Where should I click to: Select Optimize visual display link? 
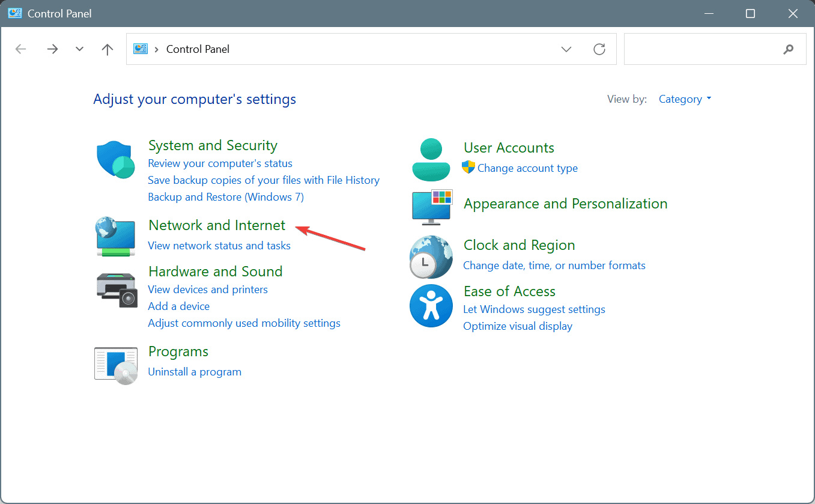(x=518, y=326)
